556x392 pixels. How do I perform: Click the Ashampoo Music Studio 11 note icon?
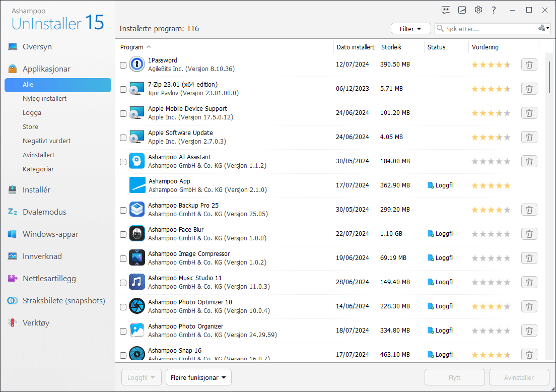[x=137, y=282]
